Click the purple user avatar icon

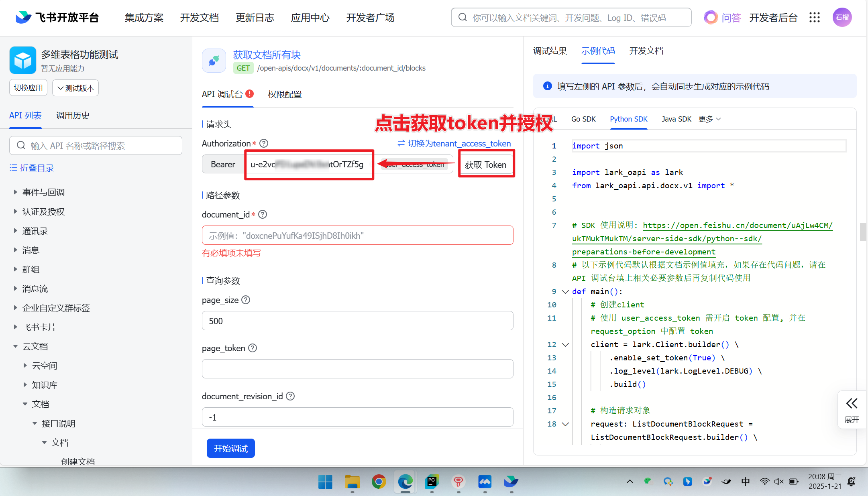(842, 17)
